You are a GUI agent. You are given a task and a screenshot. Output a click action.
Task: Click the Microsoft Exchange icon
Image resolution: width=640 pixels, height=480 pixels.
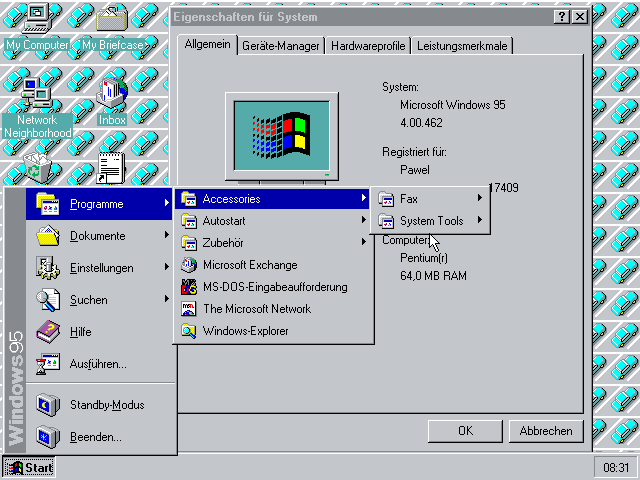point(189,265)
